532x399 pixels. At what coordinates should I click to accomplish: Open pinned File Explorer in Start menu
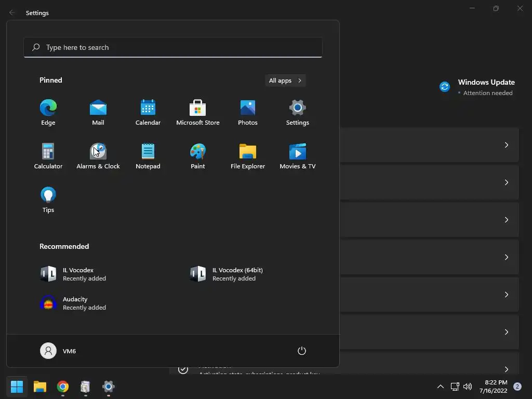click(248, 156)
